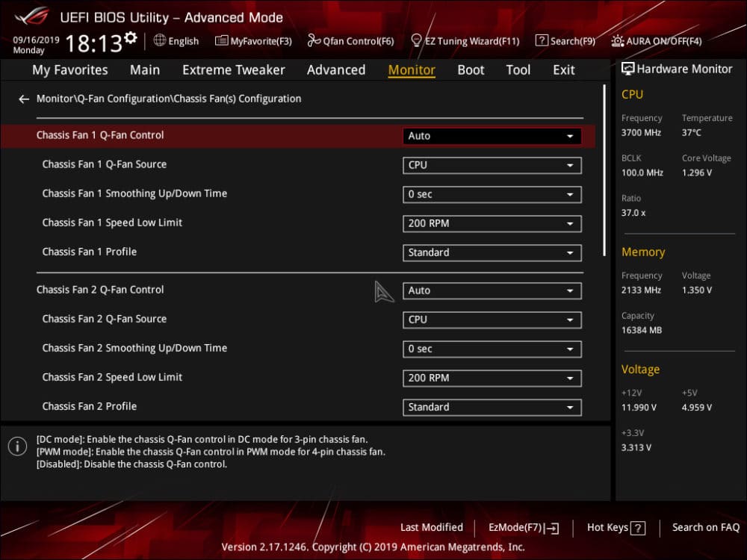The width and height of the screenshot is (747, 560).
Task: Open Qfan Control(F6) text
Action: tap(359, 41)
